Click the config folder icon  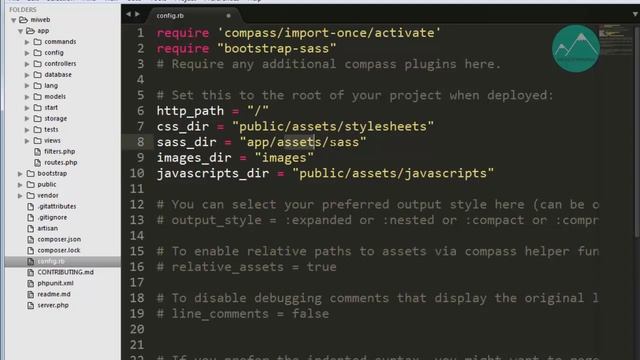pyautogui.click(x=38, y=53)
